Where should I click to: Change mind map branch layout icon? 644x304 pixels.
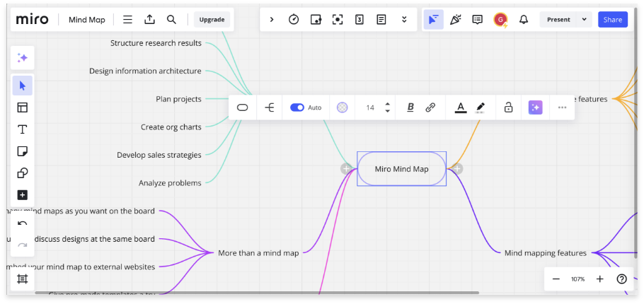[x=270, y=107]
